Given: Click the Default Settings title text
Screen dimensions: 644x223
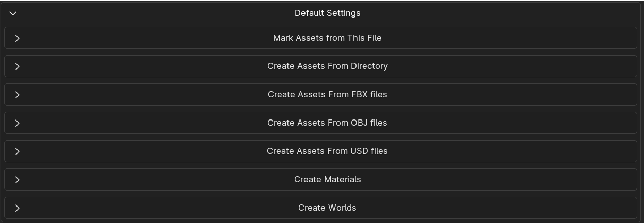Looking at the screenshot, I should coord(327,13).
